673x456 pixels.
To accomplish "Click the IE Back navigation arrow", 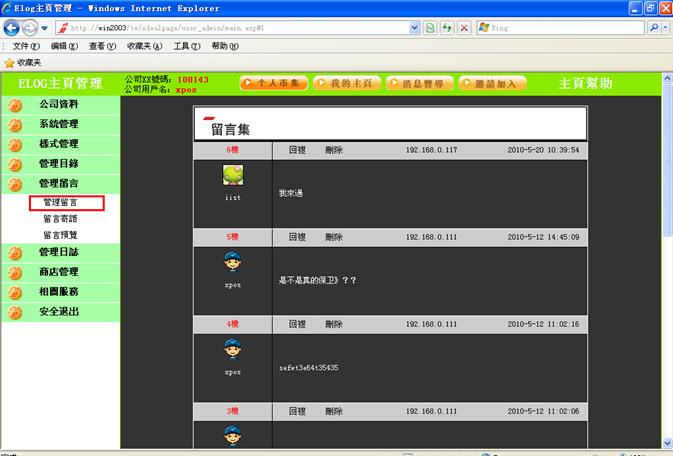I will pos(13,27).
